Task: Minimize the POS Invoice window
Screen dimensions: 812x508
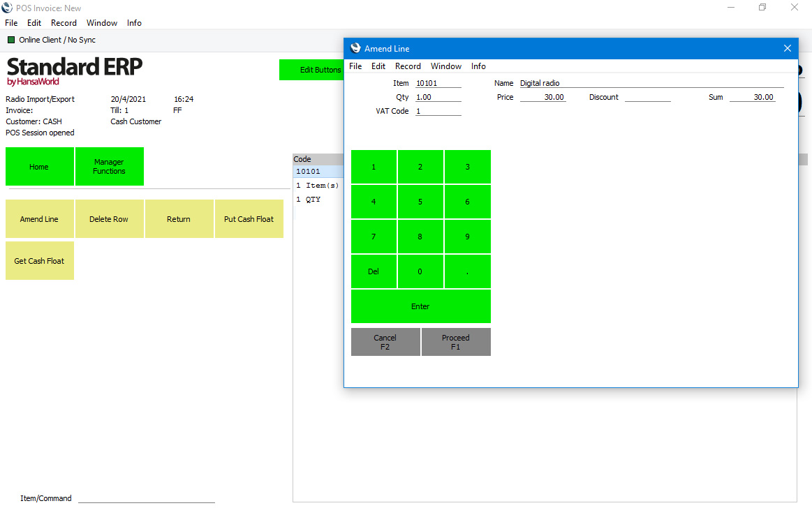Action: click(731, 7)
